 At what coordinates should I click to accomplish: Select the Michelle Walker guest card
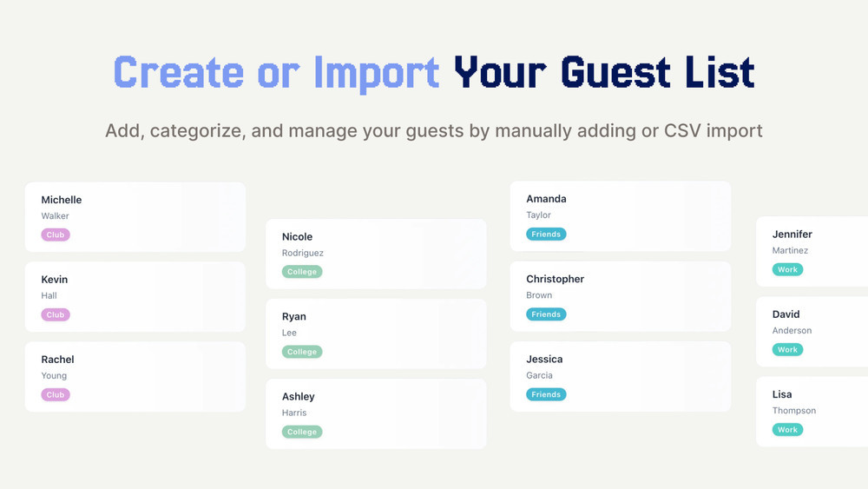pyautogui.click(x=135, y=216)
